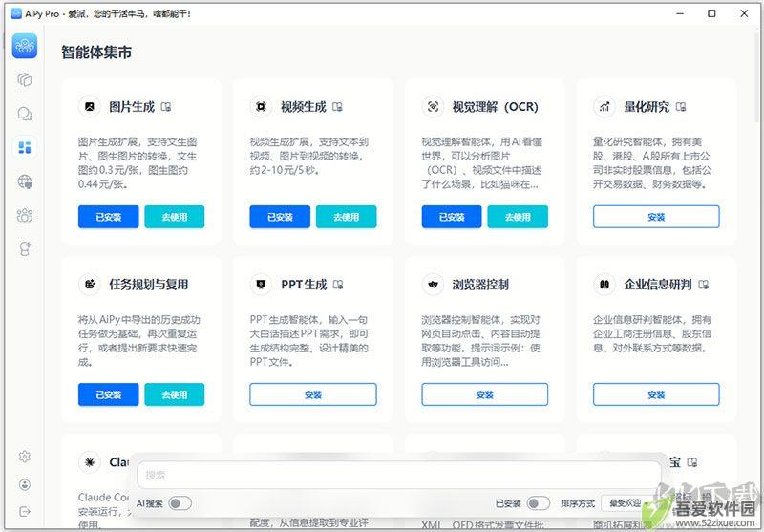
Task: Click 去使用 on 图片生成 card
Action: (x=175, y=217)
